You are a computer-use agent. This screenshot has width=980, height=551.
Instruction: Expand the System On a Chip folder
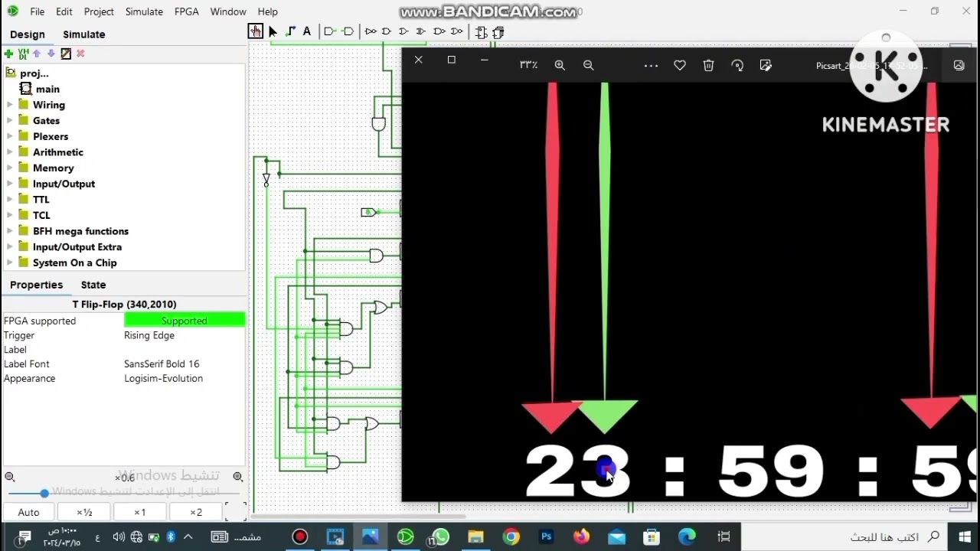[9, 262]
